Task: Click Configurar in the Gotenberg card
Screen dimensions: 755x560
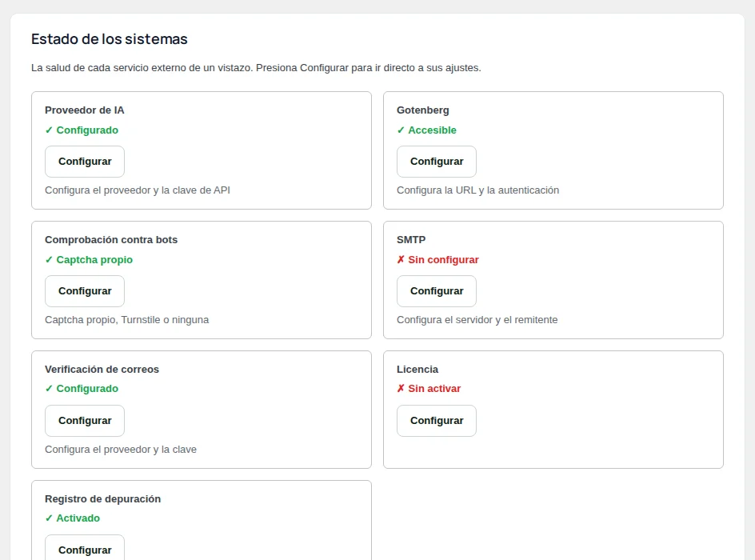Action: coord(436,162)
